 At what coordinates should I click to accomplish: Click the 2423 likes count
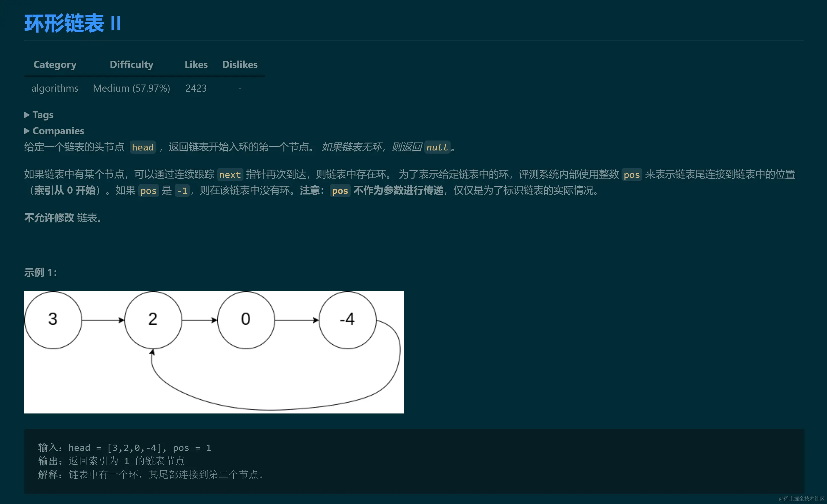point(196,88)
